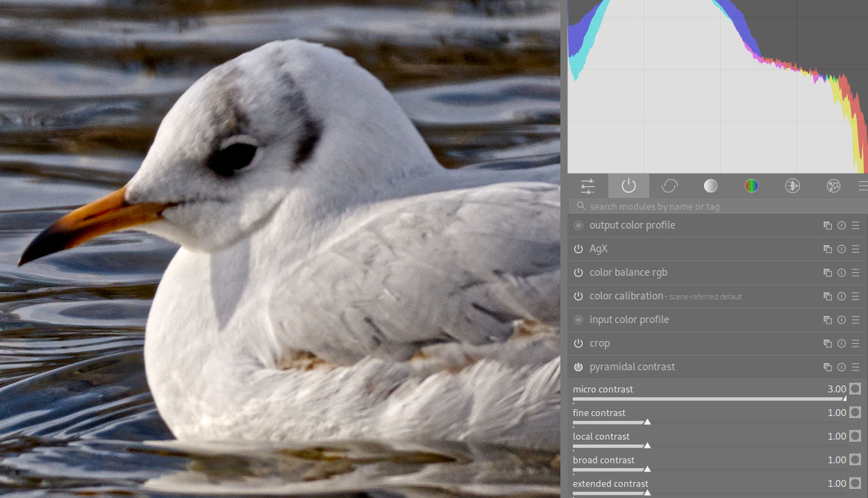Reset the color balance rgb parameters
The height and width of the screenshot is (498, 868).
tap(842, 273)
